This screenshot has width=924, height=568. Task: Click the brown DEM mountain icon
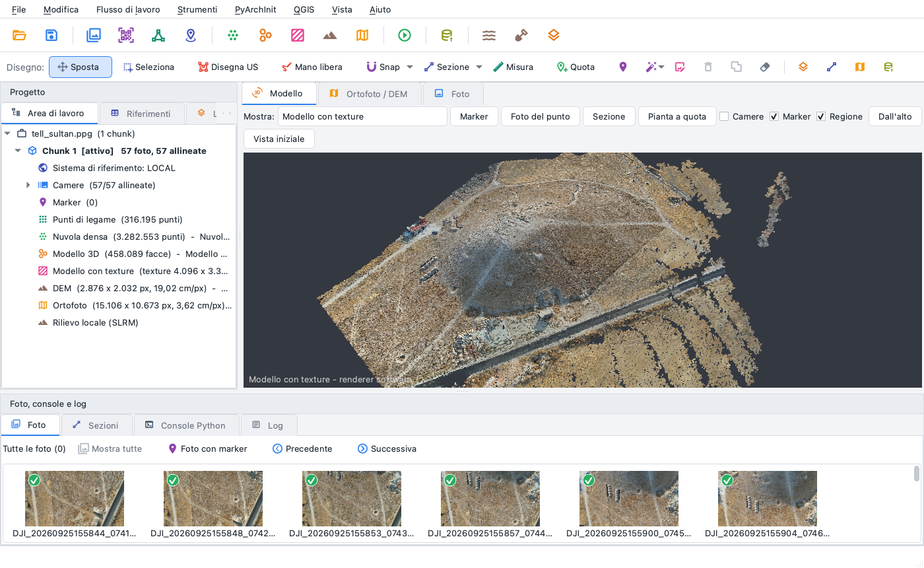[330, 35]
